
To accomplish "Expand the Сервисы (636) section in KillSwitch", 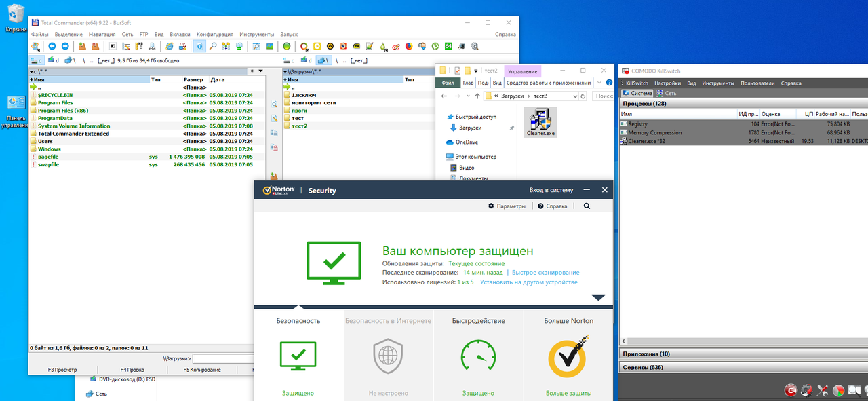I will click(743, 367).
